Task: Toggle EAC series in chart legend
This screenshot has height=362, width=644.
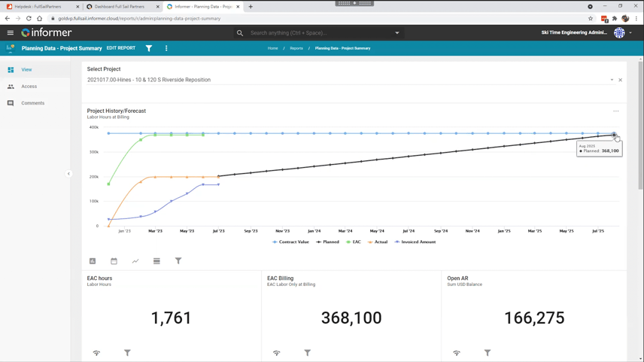Action: point(353,242)
